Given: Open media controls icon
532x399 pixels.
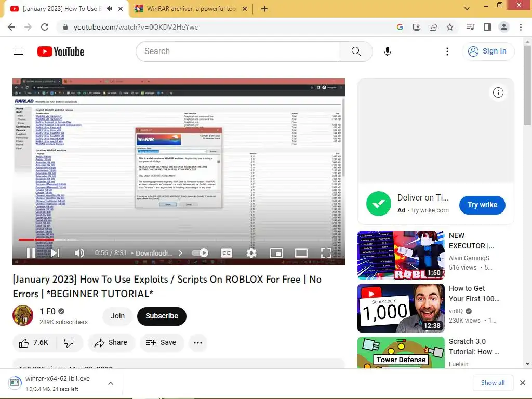Looking at the screenshot, I should point(470,27).
